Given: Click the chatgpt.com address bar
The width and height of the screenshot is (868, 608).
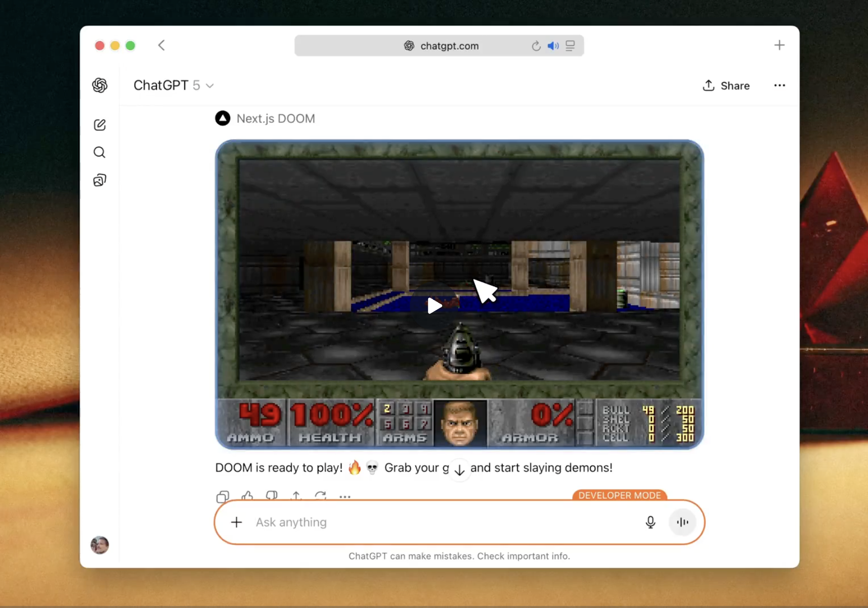Looking at the screenshot, I should click(x=439, y=46).
